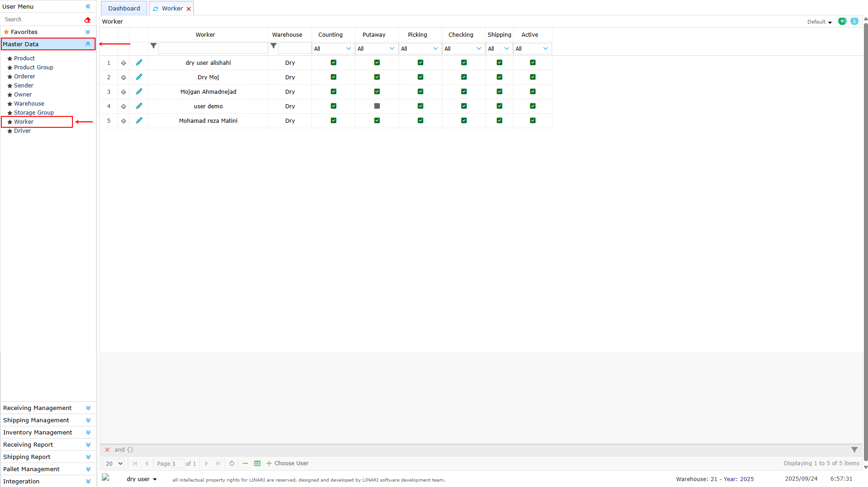868x487 pixels.
Task: Toggle Putaway checkbox for user demo
Action: pos(377,106)
